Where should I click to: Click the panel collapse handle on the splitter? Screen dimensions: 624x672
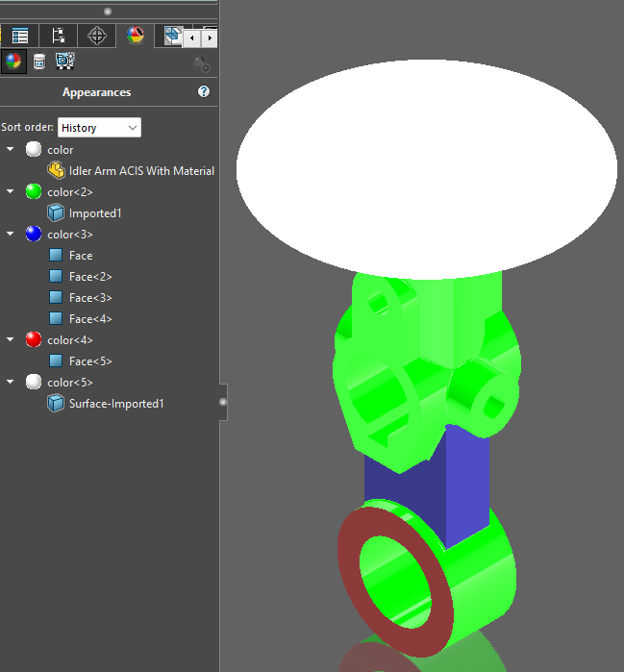[223, 402]
